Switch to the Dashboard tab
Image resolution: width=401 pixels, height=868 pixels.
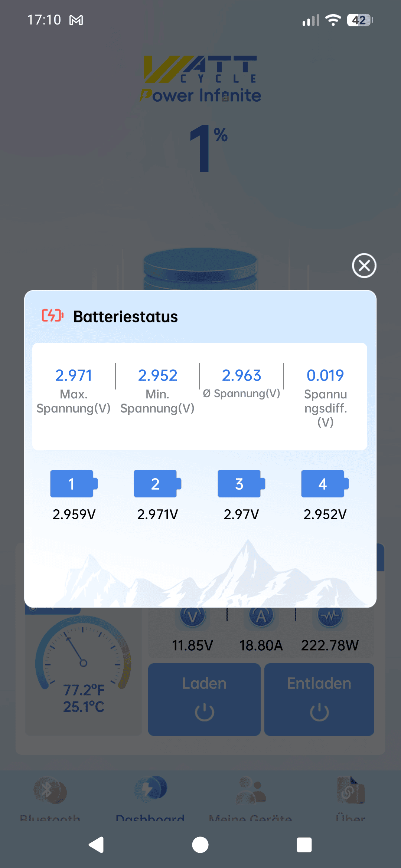coord(150,798)
